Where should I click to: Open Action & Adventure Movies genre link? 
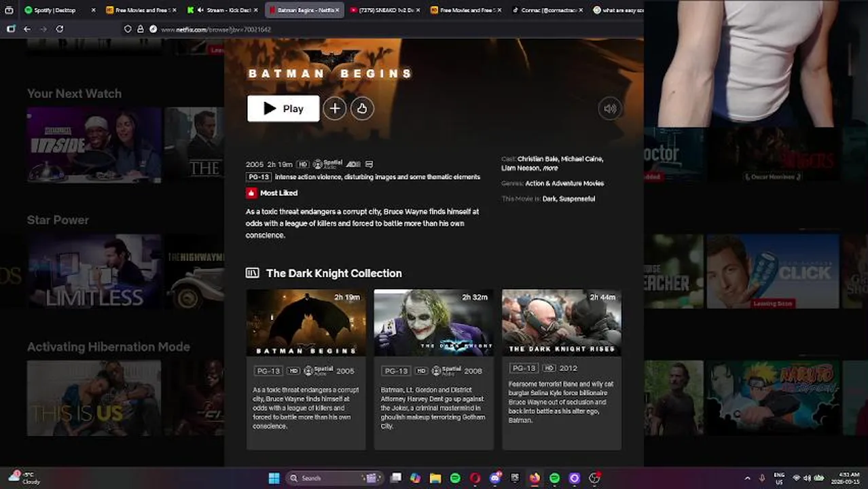pos(564,183)
